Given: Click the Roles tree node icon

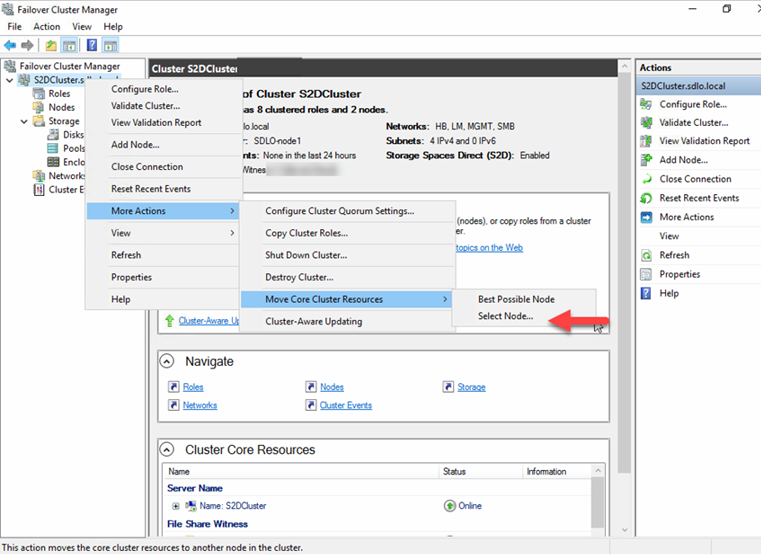Looking at the screenshot, I should click(39, 94).
